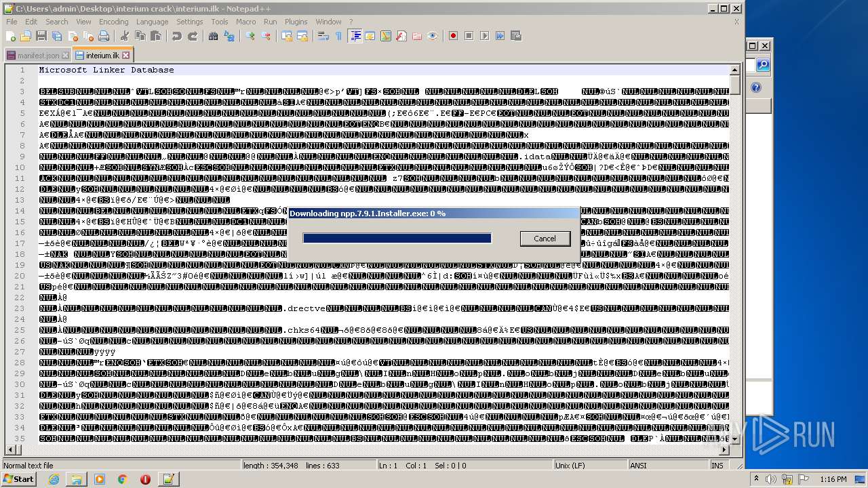Open the Document Map icon
This screenshot has width=868, height=488.
[385, 36]
